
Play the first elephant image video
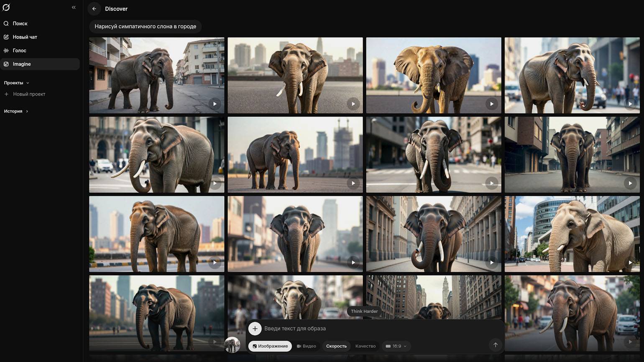215,104
